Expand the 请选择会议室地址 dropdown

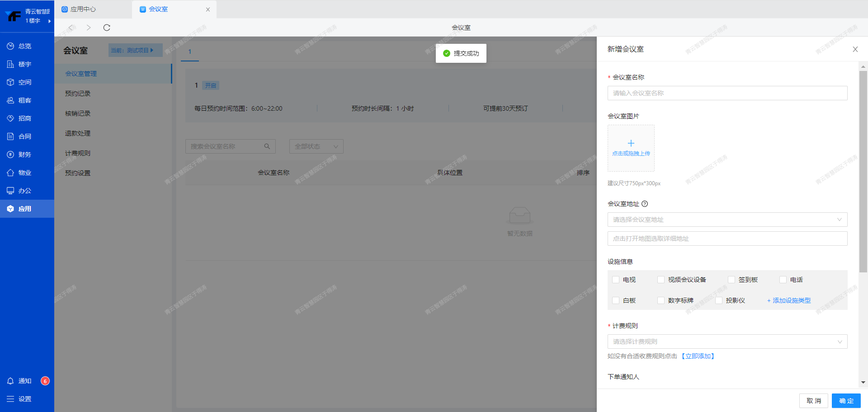coord(727,220)
